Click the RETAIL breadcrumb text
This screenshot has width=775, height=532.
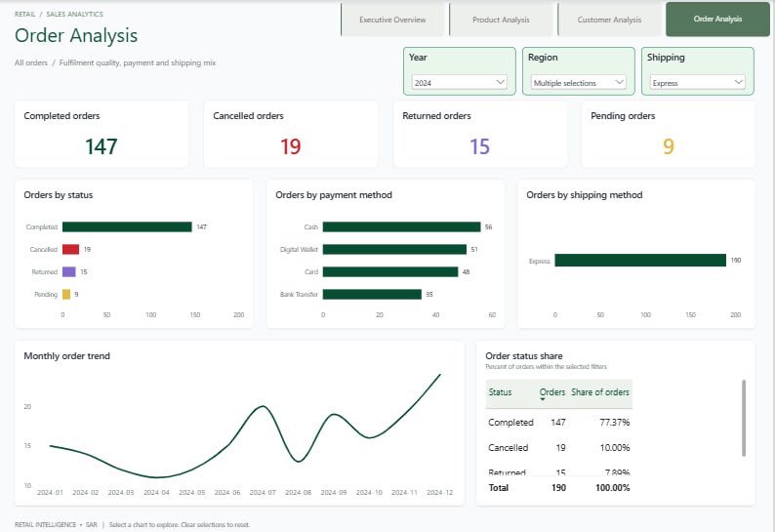click(x=24, y=15)
